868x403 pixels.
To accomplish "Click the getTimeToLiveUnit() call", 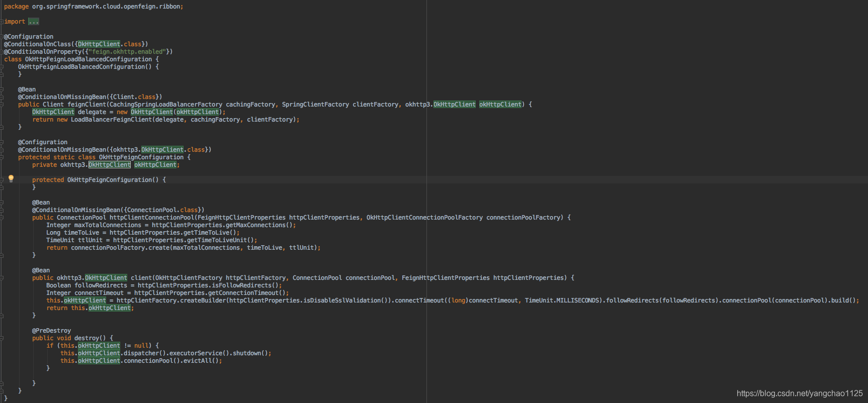I will click(220, 240).
